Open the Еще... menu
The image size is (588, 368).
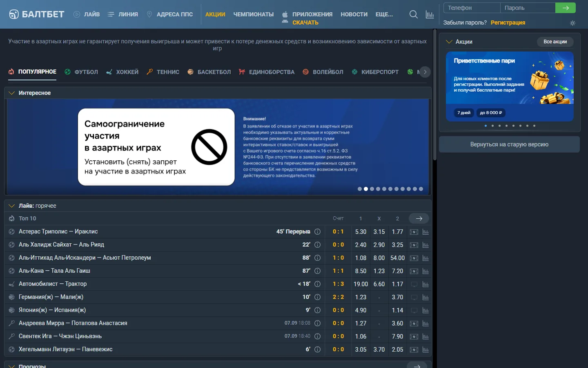pyautogui.click(x=384, y=14)
